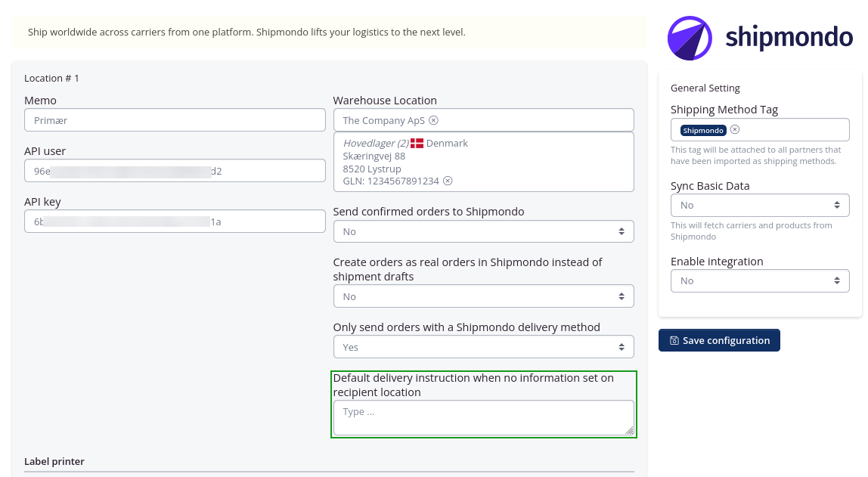
Task: Expand the Enable integration dropdown
Action: 759,280
